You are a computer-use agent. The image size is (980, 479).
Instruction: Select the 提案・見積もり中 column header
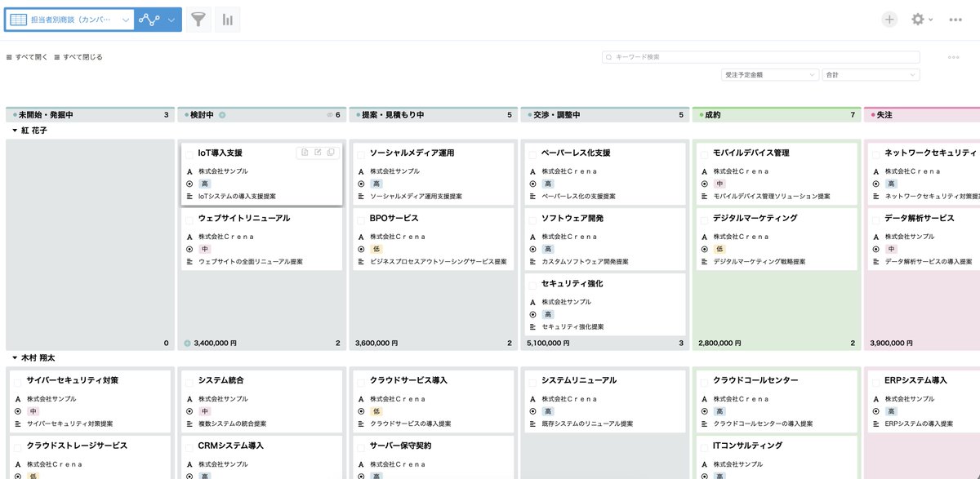pos(433,115)
